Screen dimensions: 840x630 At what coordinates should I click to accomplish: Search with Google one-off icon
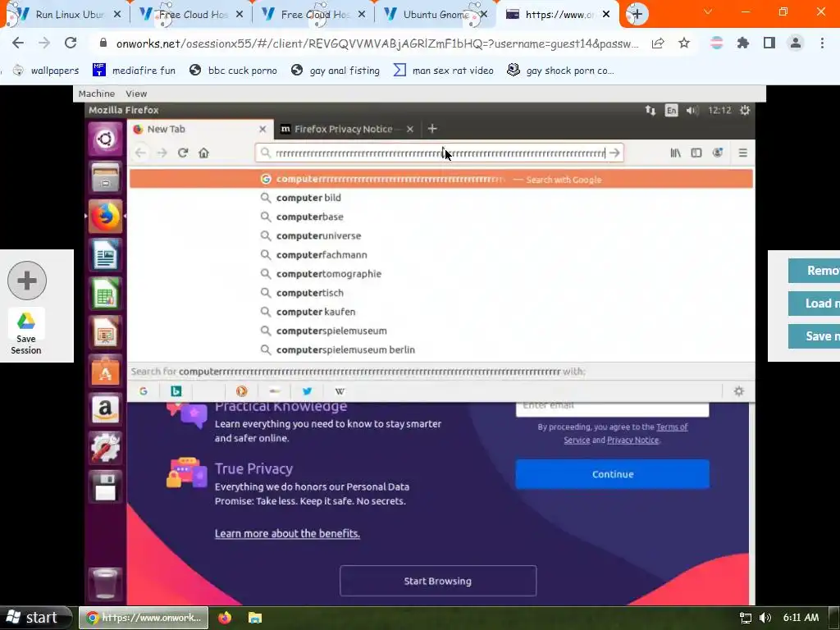[x=143, y=391]
